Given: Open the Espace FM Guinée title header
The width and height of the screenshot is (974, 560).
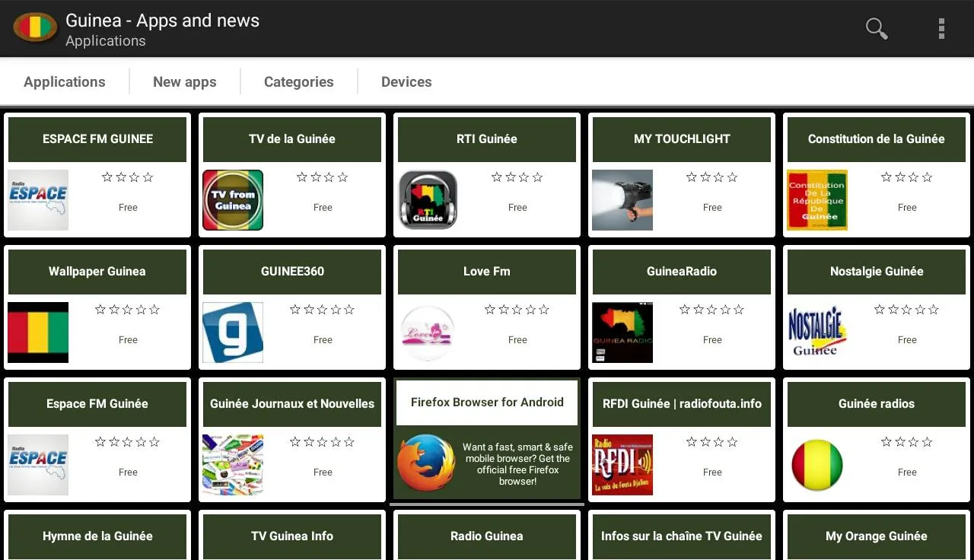Looking at the screenshot, I should coord(97,404).
